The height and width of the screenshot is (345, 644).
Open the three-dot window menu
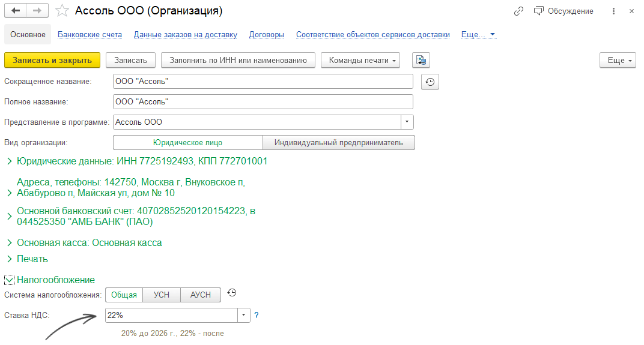pos(613,11)
